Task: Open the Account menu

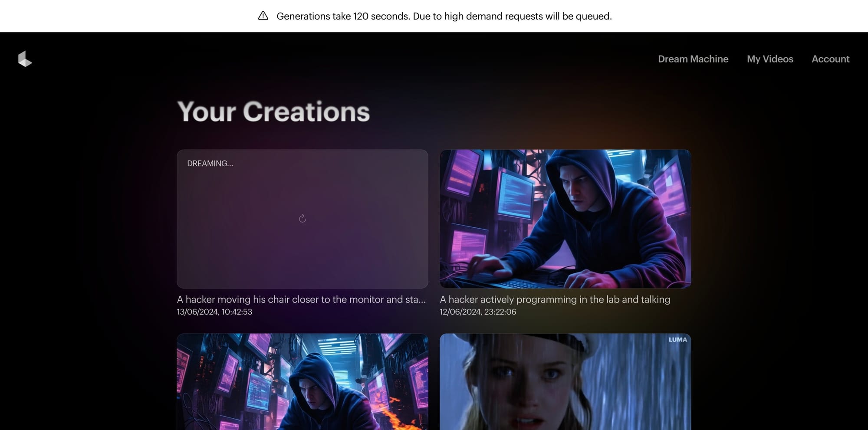Action: [x=830, y=59]
